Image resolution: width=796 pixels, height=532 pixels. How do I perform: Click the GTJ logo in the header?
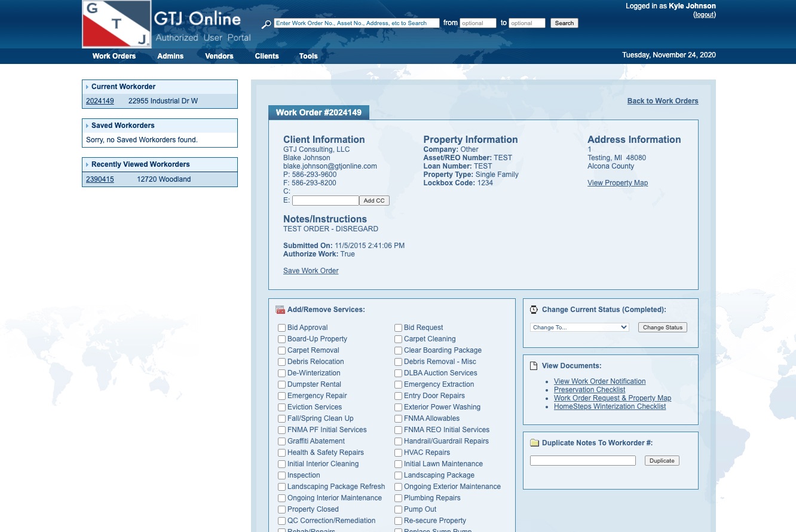pos(117,24)
